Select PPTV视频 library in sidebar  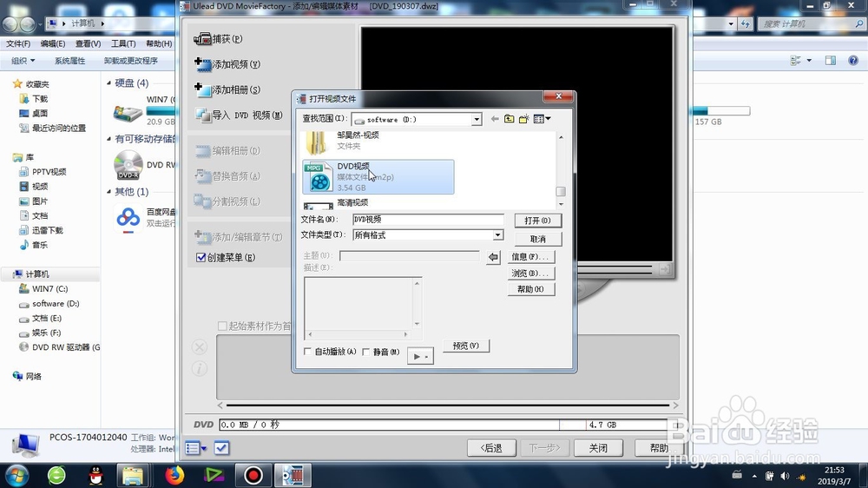click(43, 172)
